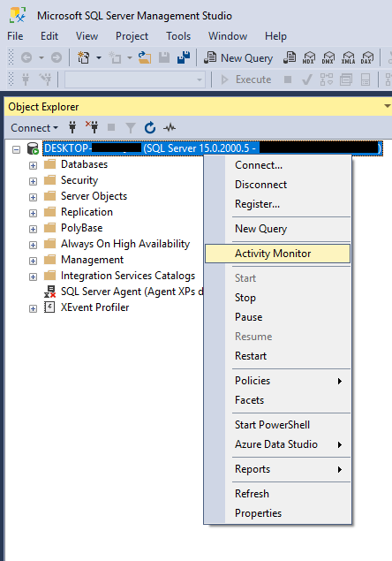
Task: Choose New Query from context menu
Action: pos(277,229)
